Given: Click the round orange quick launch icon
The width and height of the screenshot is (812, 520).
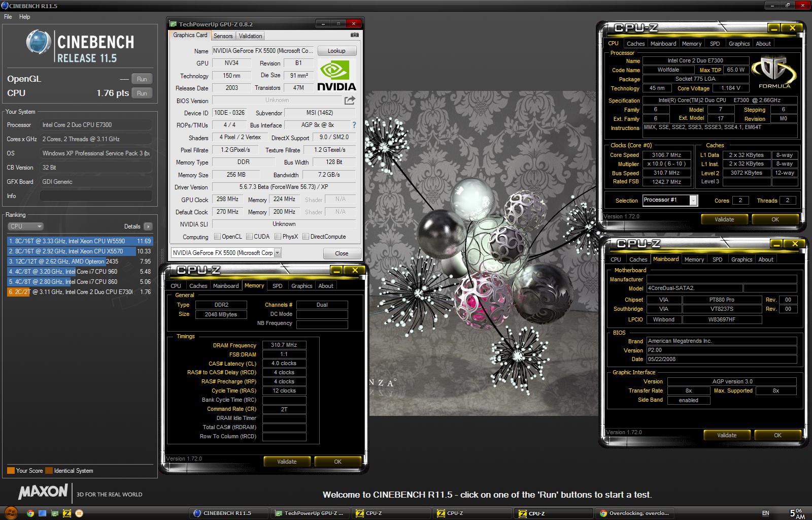Looking at the screenshot, I should point(79,513).
